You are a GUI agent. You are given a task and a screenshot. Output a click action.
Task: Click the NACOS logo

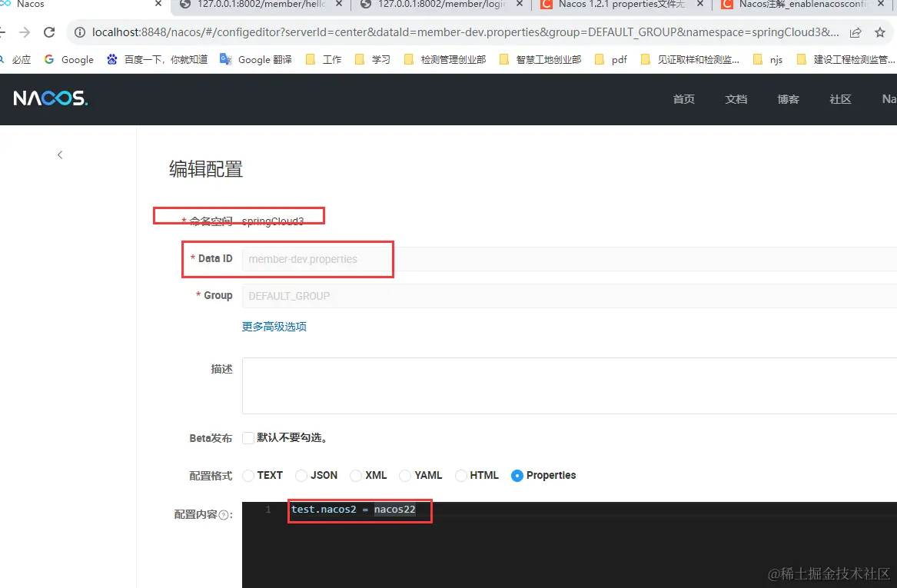pos(50,98)
